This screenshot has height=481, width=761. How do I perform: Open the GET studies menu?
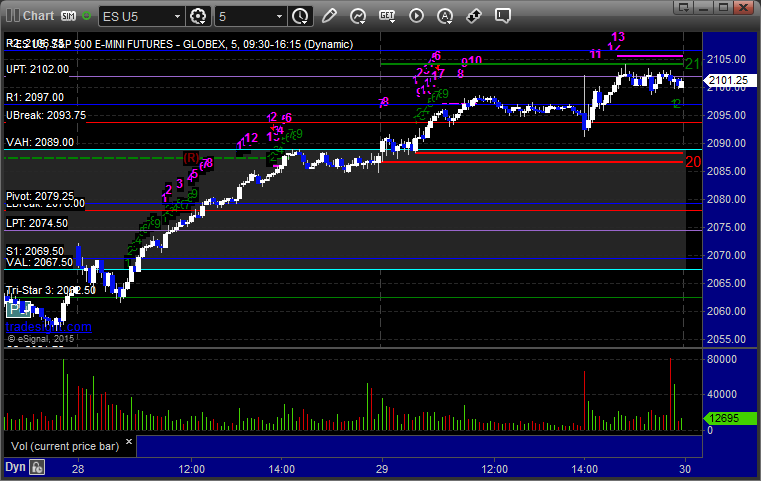[x=387, y=16]
